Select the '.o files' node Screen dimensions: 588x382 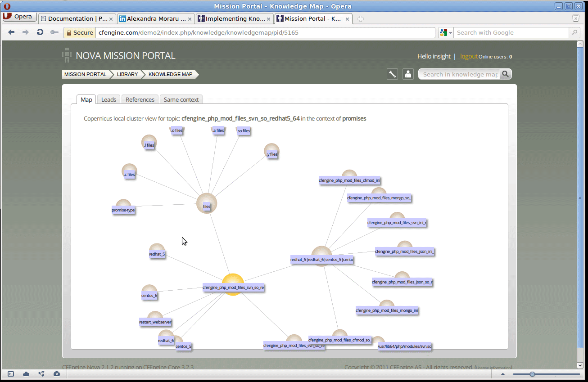tap(176, 130)
